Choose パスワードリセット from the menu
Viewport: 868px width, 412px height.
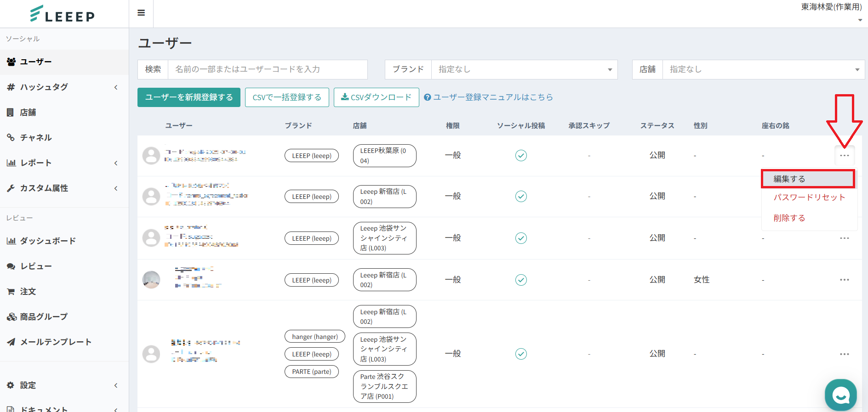click(809, 198)
